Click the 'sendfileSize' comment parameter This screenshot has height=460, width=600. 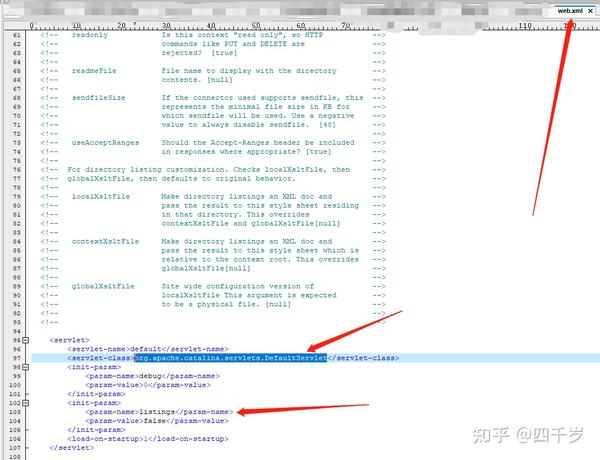pos(98,98)
